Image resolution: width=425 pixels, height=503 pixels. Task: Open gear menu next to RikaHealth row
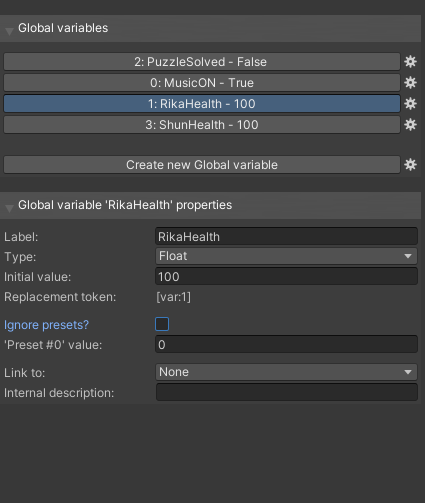410,104
